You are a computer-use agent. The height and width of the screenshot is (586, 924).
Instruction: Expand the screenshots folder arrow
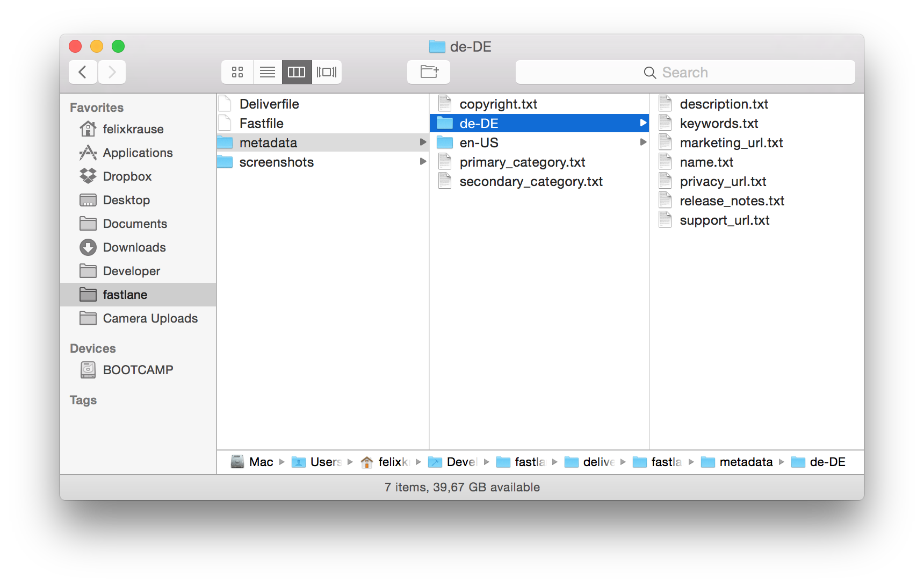(423, 162)
